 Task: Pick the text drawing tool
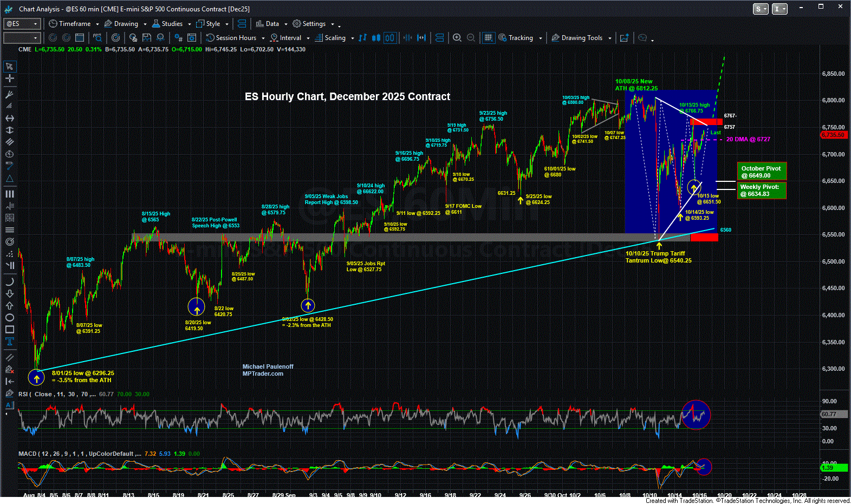coord(10,342)
